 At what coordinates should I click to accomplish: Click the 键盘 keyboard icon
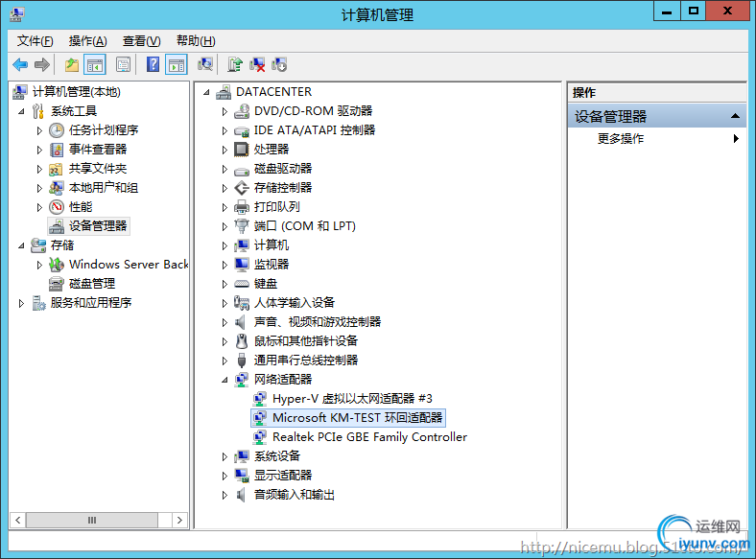(242, 284)
